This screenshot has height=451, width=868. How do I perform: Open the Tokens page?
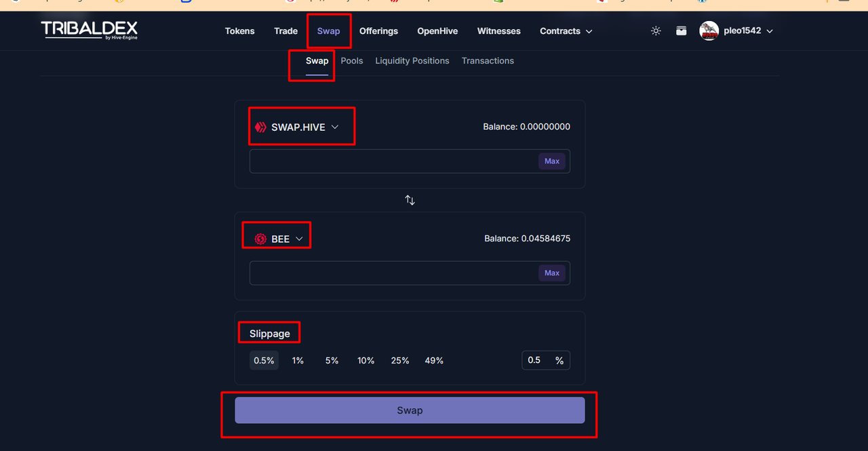(240, 31)
